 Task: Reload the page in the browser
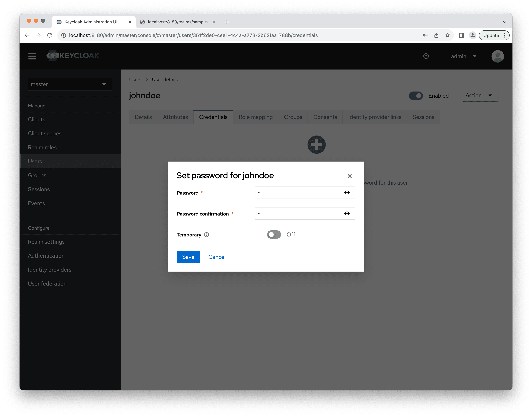50,35
